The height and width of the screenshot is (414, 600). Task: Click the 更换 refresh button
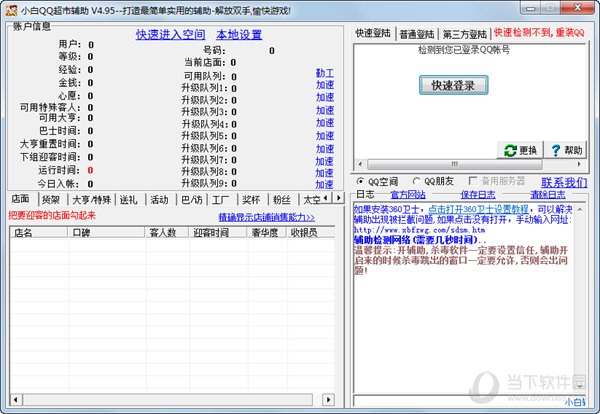click(520, 150)
